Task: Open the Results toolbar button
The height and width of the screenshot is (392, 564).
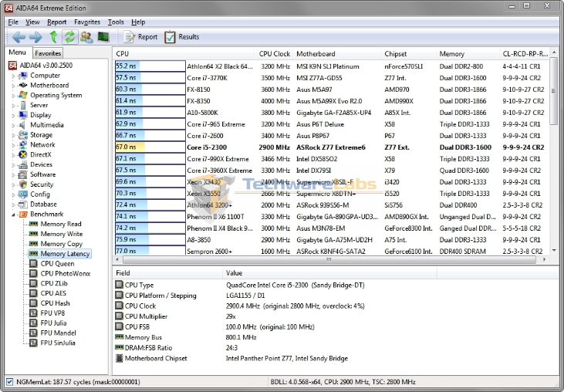Action: [x=181, y=37]
